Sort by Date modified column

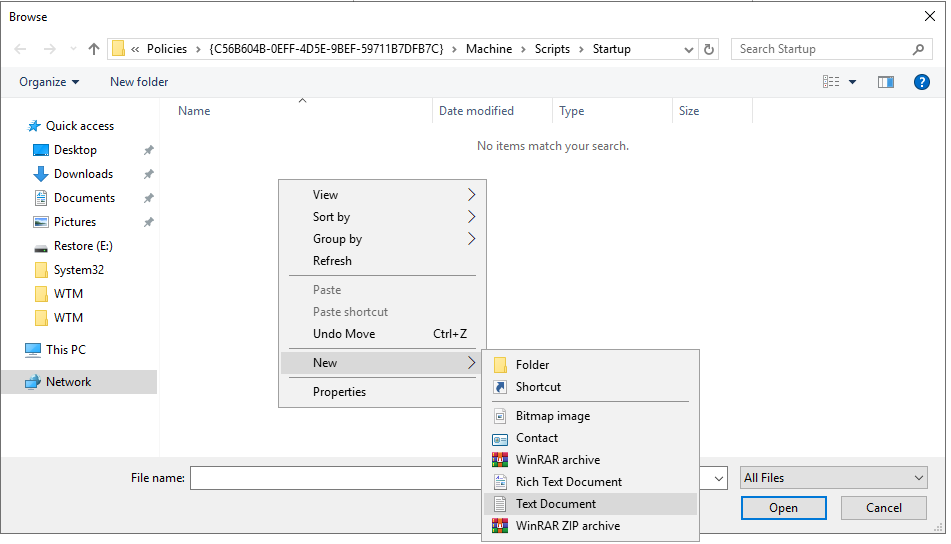[476, 110]
